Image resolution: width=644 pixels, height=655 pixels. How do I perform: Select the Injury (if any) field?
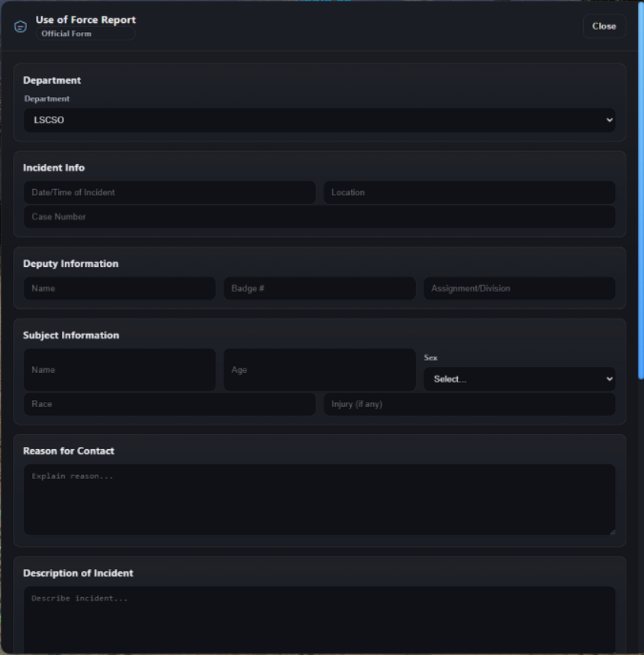coord(469,404)
